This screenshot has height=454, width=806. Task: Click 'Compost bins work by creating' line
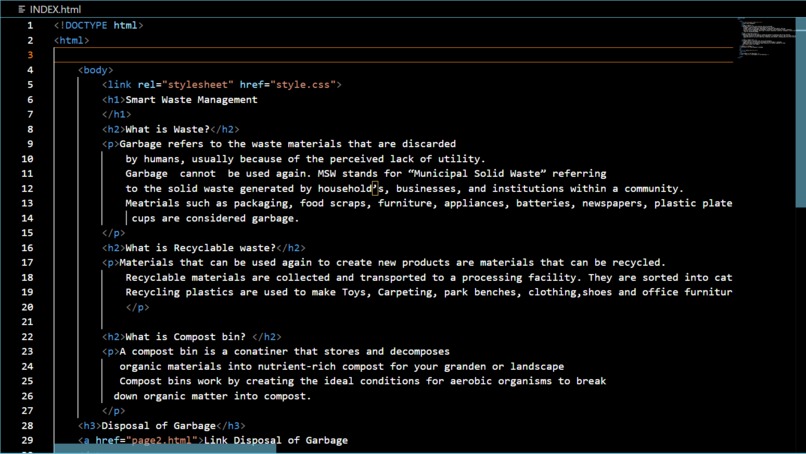[x=362, y=382]
